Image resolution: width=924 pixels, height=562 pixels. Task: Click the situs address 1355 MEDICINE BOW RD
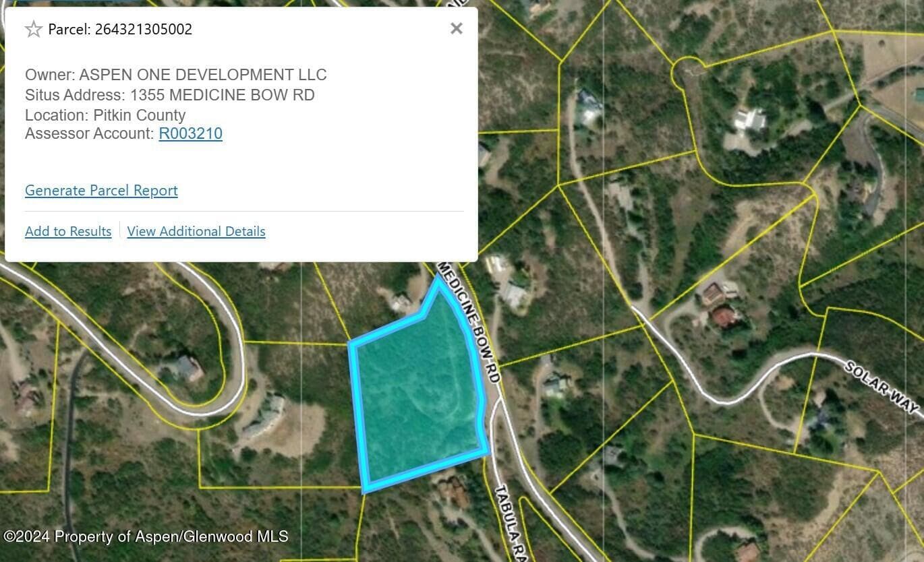[223, 95]
